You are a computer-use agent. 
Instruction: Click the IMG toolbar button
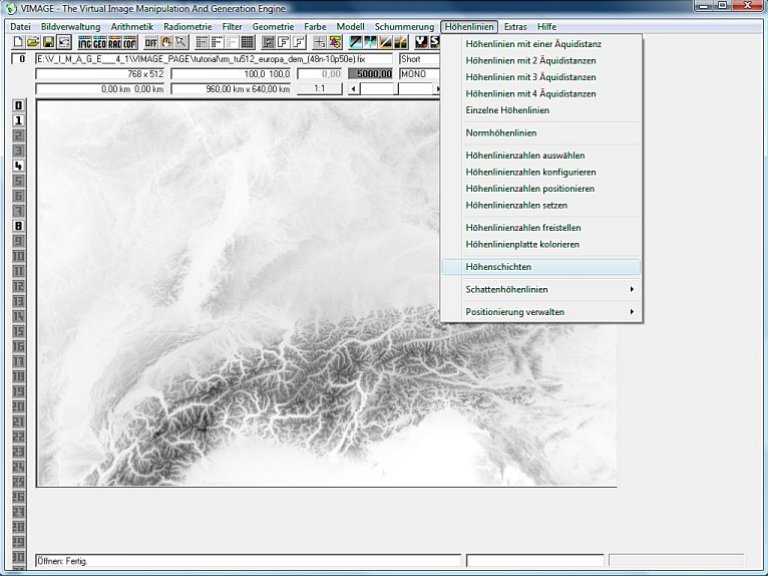pos(85,43)
